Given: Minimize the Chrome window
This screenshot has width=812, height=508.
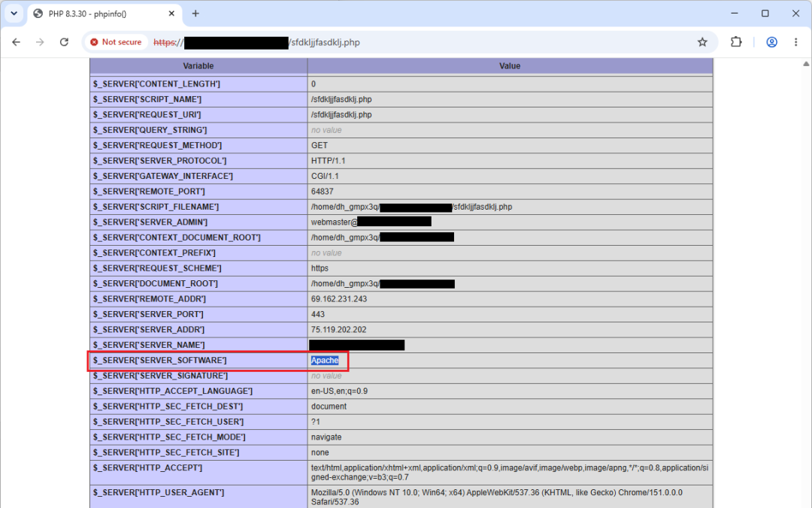Looking at the screenshot, I should [735, 14].
